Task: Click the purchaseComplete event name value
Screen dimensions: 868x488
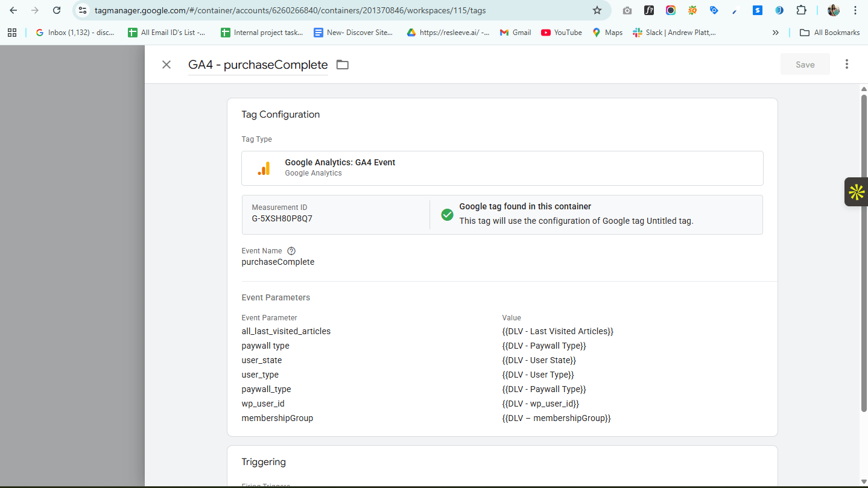Action: [x=278, y=262]
